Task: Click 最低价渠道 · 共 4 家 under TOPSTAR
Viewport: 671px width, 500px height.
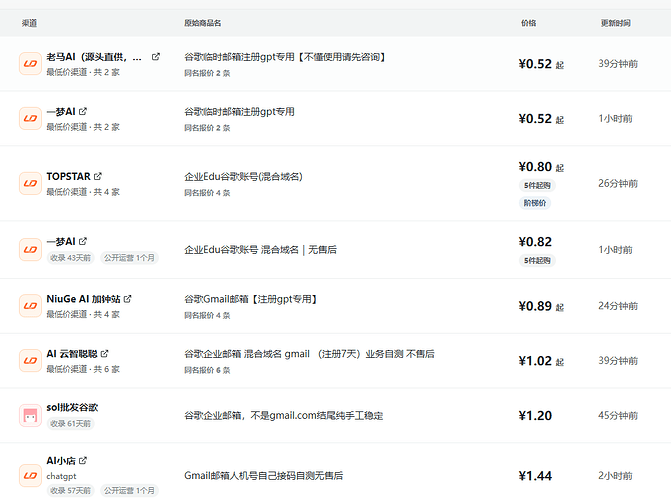Action: click(83, 192)
